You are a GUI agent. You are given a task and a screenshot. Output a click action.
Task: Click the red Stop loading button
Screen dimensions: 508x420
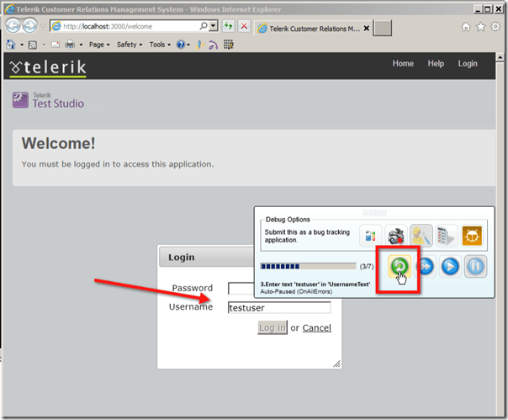[x=244, y=26]
